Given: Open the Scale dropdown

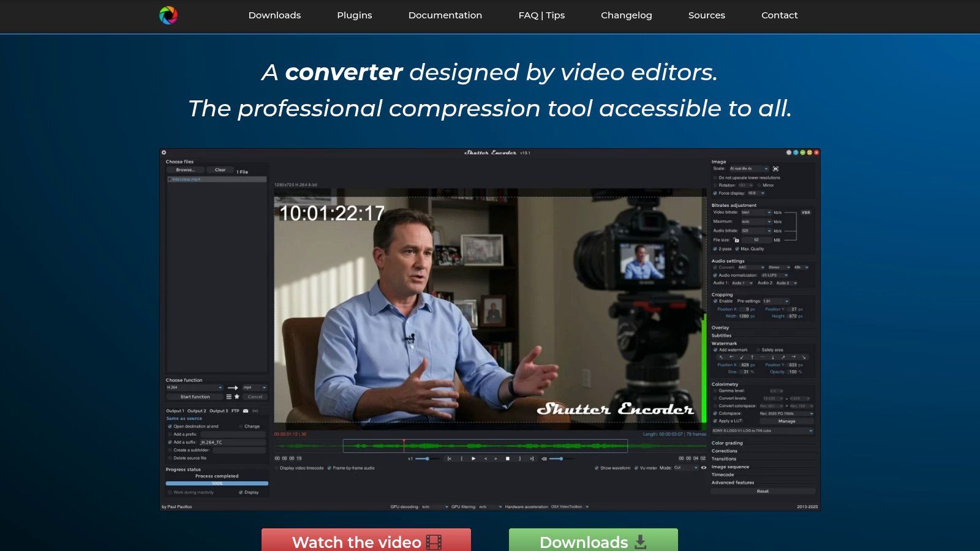Looking at the screenshot, I should 748,168.
